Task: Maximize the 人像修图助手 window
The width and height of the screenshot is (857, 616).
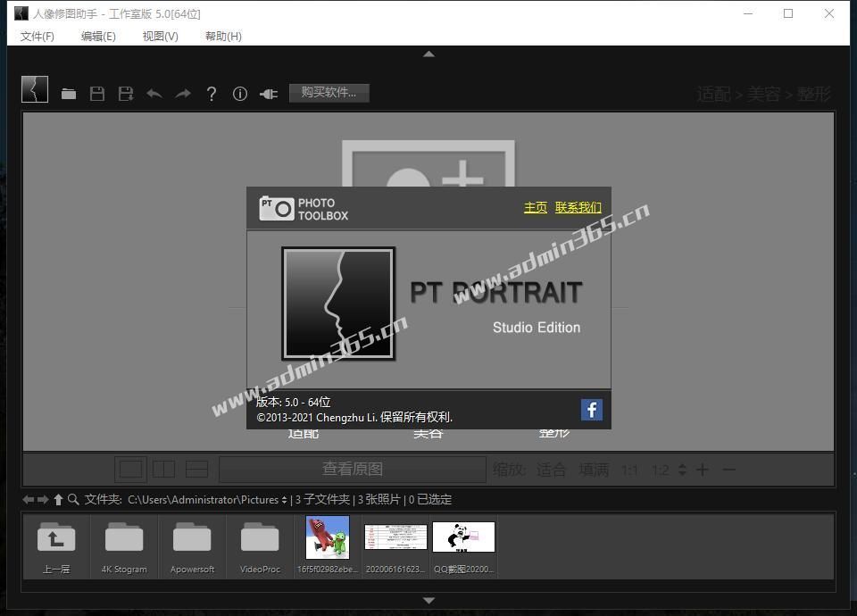Action: point(788,13)
